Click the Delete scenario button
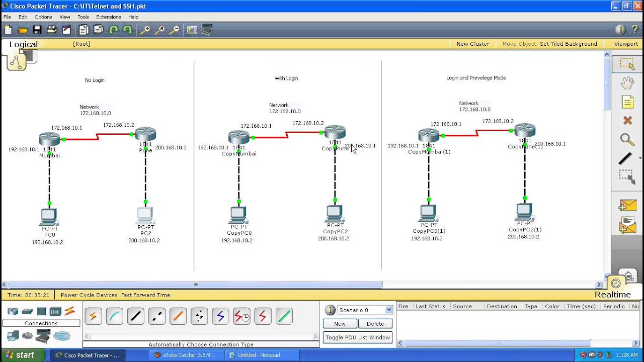This screenshot has height=362, width=644. 375,324
